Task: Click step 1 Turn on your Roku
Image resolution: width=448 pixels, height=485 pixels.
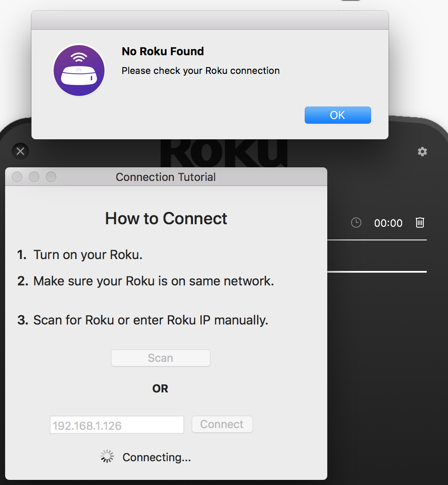Action: click(x=80, y=255)
